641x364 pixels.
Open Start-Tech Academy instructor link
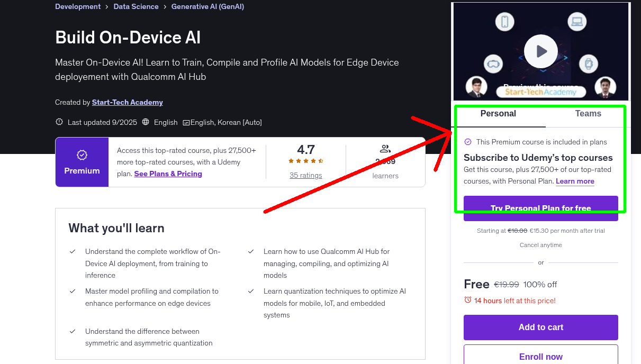point(128,102)
